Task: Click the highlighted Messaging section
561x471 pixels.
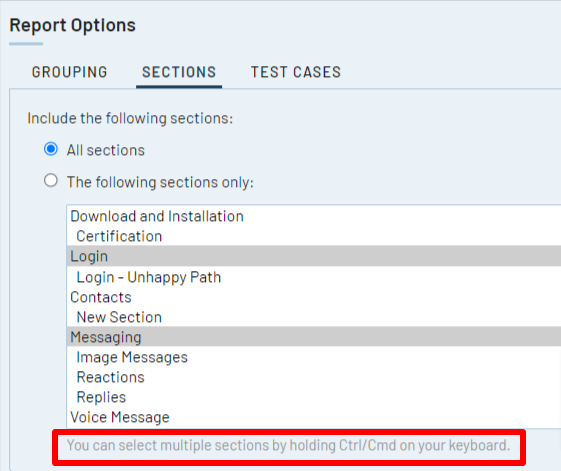Action: pyautogui.click(x=314, y=337)
